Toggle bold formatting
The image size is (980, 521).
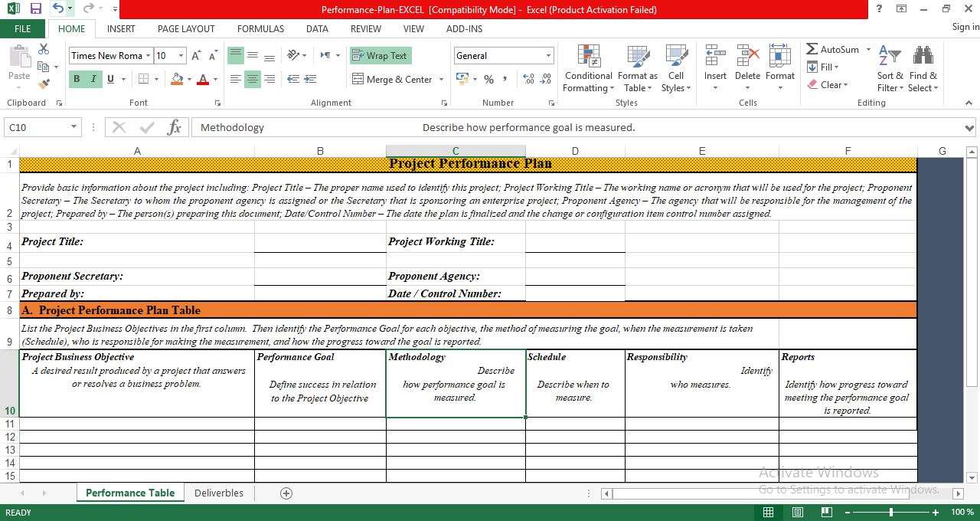pos(77,79)
